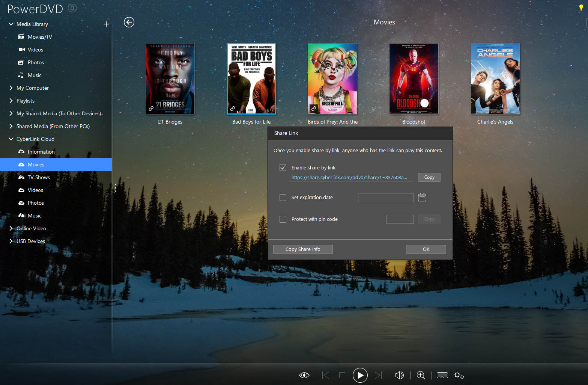Select TV Shows under CyberLink Cloud

(38, 177)
